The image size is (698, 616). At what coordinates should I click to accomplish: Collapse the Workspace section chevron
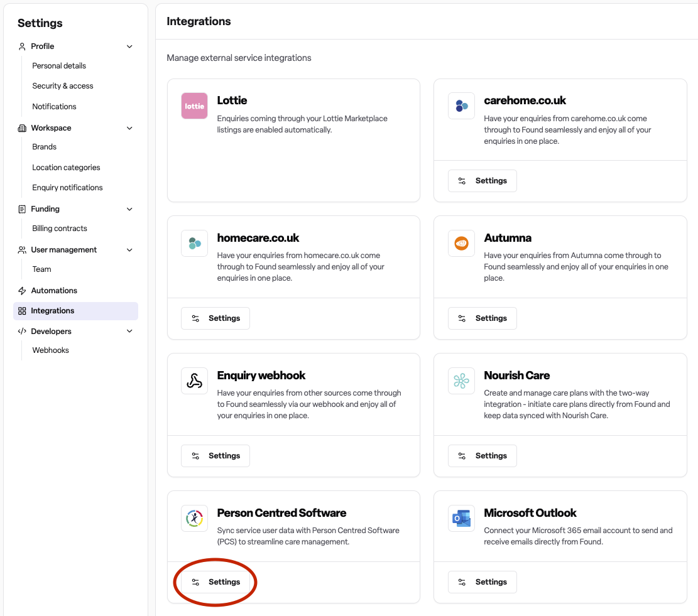click(129, 128)
